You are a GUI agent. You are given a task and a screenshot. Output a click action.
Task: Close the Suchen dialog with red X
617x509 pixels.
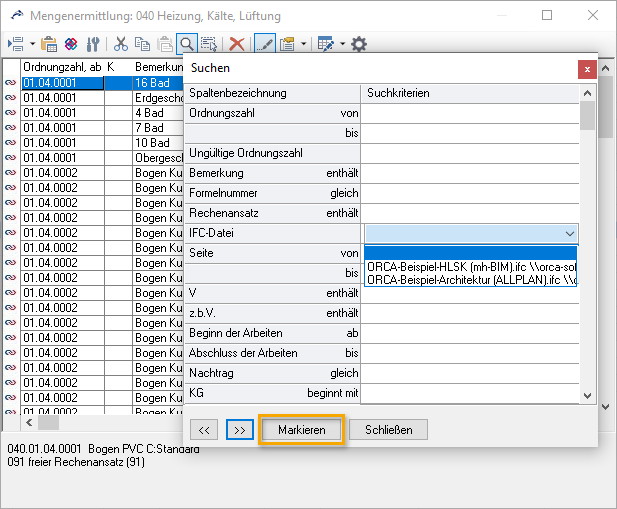[x=587, y=70]
